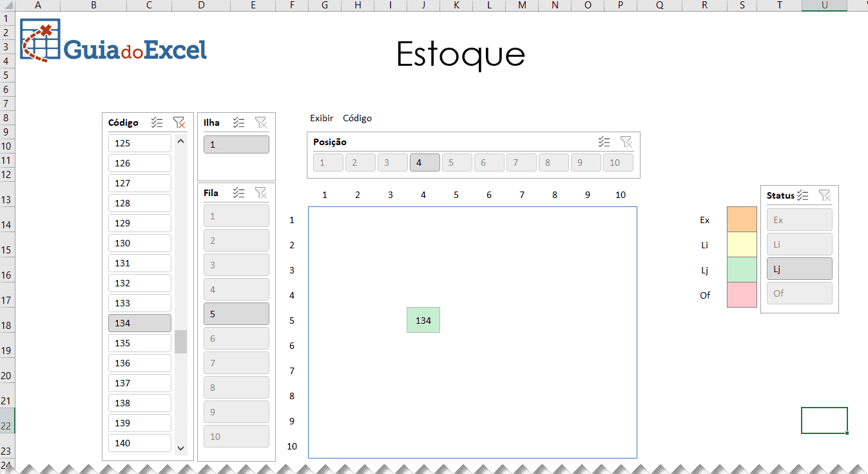This screenshot has width=868, height=474.
Task: Toggle multi-select in Código slicer
Action: (x=157, y=123)
